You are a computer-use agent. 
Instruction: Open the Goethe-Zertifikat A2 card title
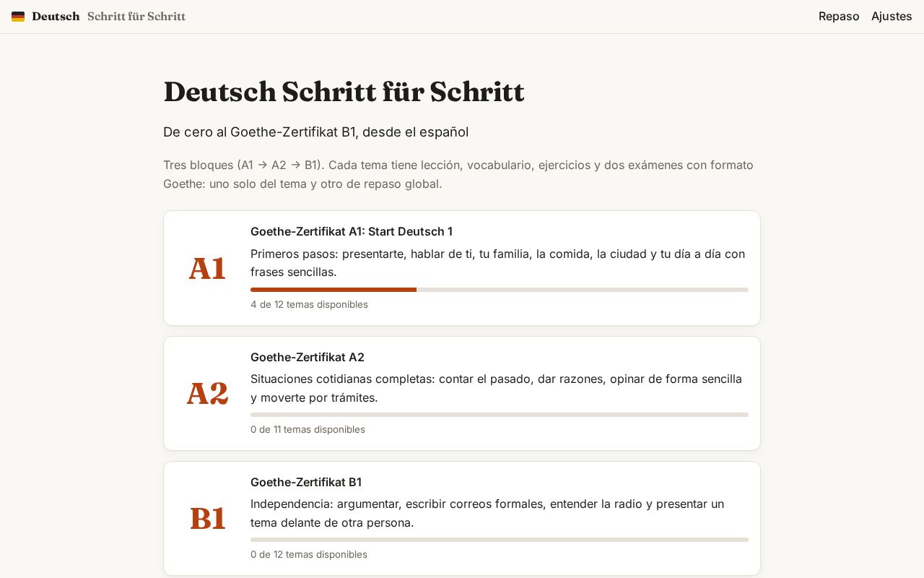click(x=308, y=357)
